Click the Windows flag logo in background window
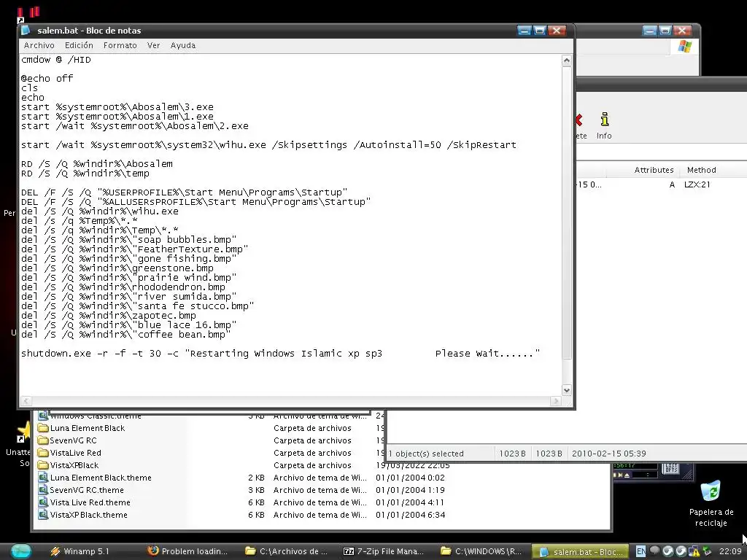 [684, 47]
